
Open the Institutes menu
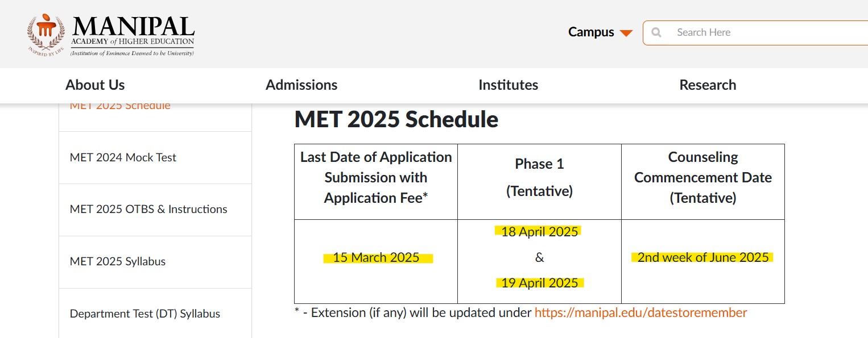click(508, 85)
